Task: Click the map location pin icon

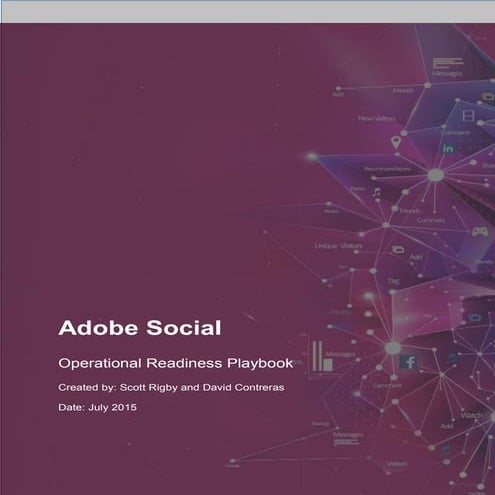Action: tap(395, 143)
